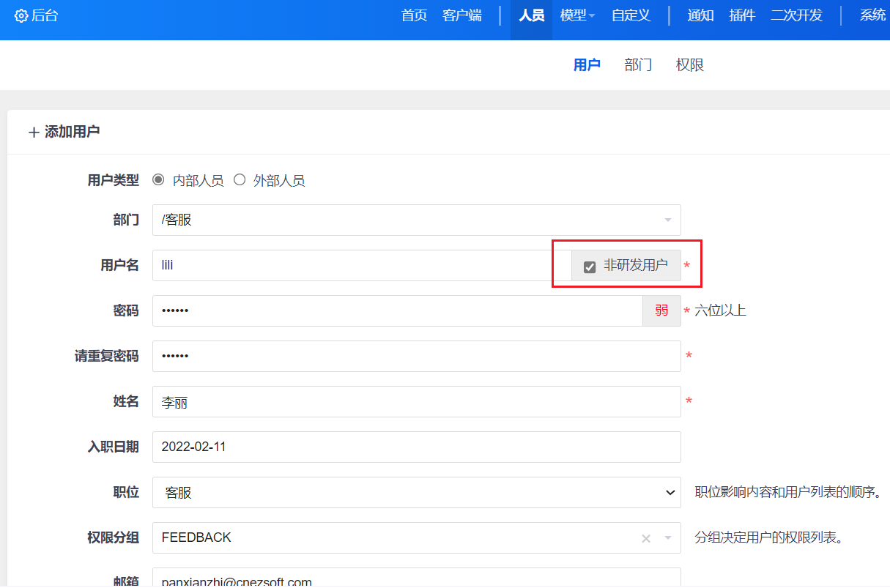Select the 外部人员 radio button
Image resolution: width=890 pixels, height=588 pixels.
[240, 179]
